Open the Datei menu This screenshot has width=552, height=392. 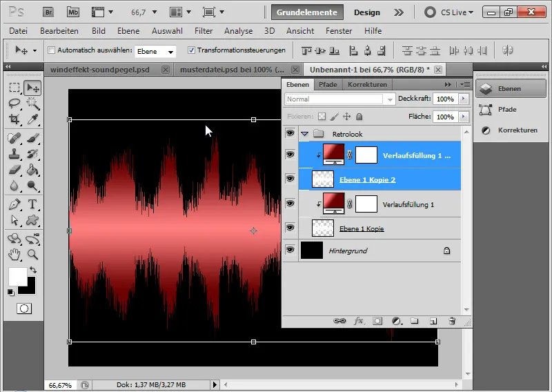coord(19,31)
